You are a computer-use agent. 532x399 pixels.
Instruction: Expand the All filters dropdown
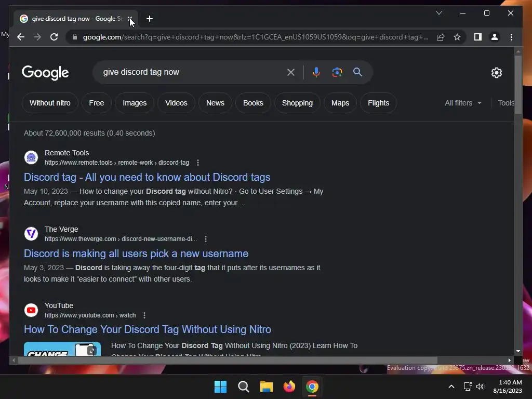click(x=463, y=103)
